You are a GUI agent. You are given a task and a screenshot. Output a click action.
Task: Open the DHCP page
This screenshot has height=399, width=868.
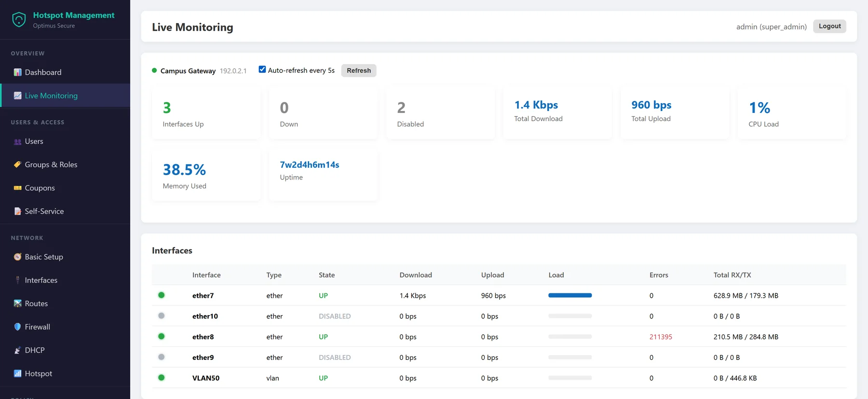(x=65, y=350)
